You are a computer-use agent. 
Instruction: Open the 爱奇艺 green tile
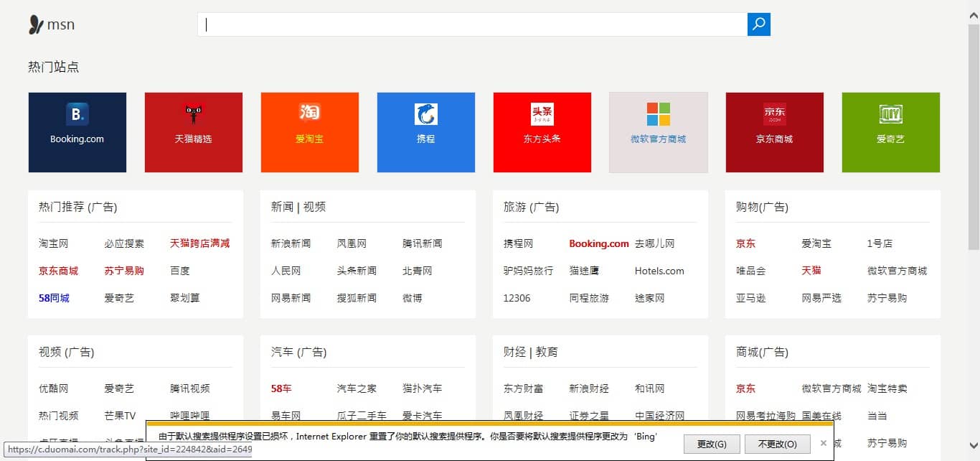890,132
